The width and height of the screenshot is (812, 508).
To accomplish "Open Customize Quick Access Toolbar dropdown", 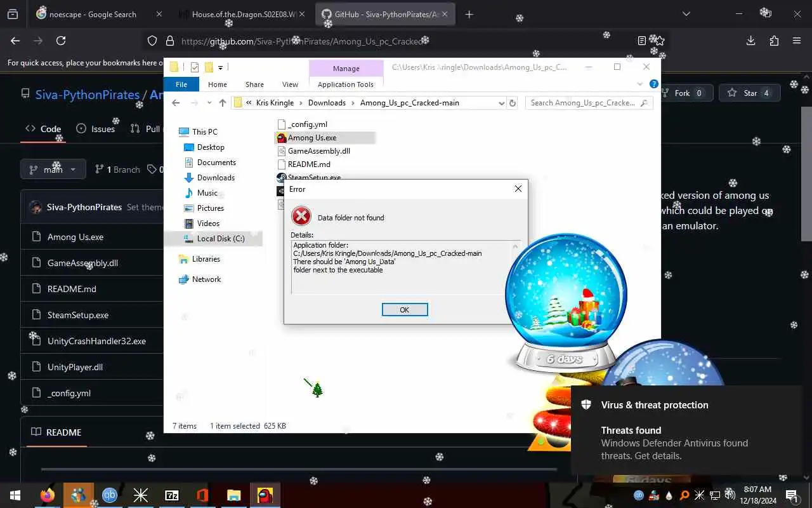I will pos(221,67).
